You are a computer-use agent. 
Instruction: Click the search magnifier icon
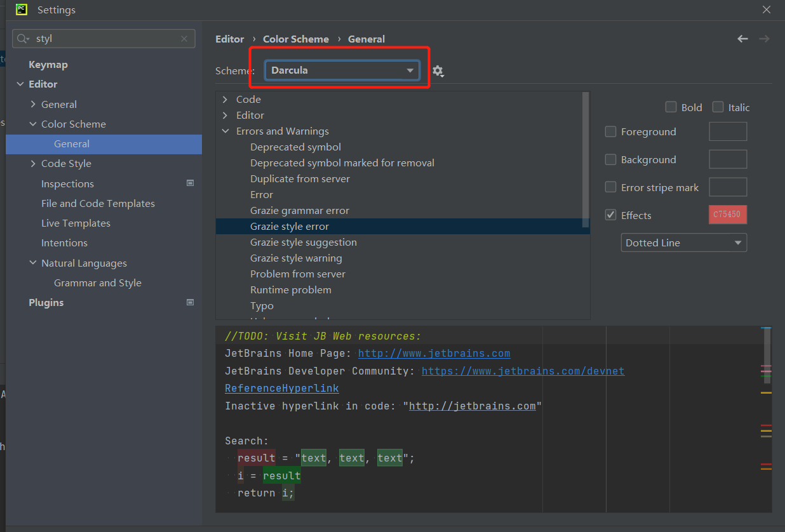coord(23,39)
